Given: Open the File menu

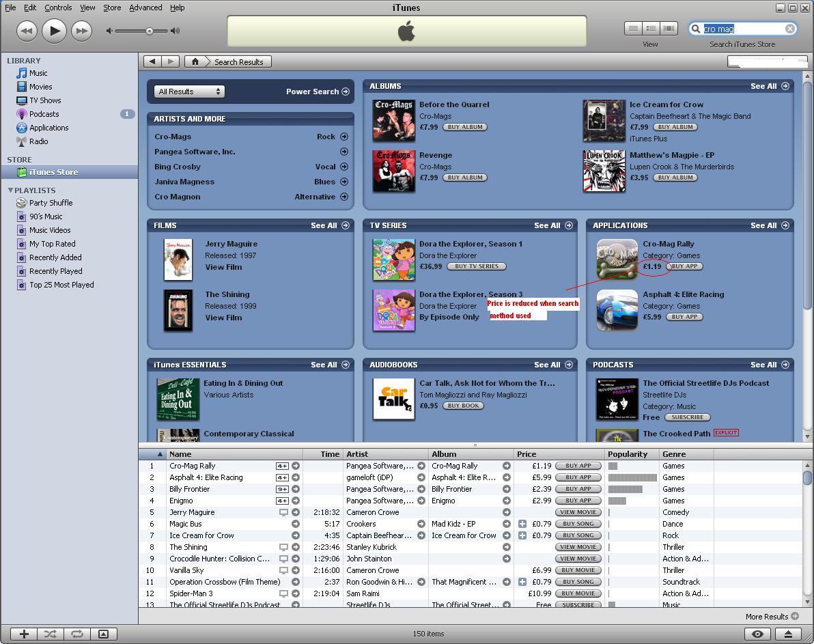Looking at the screenshot, I should tap(10, 8).
